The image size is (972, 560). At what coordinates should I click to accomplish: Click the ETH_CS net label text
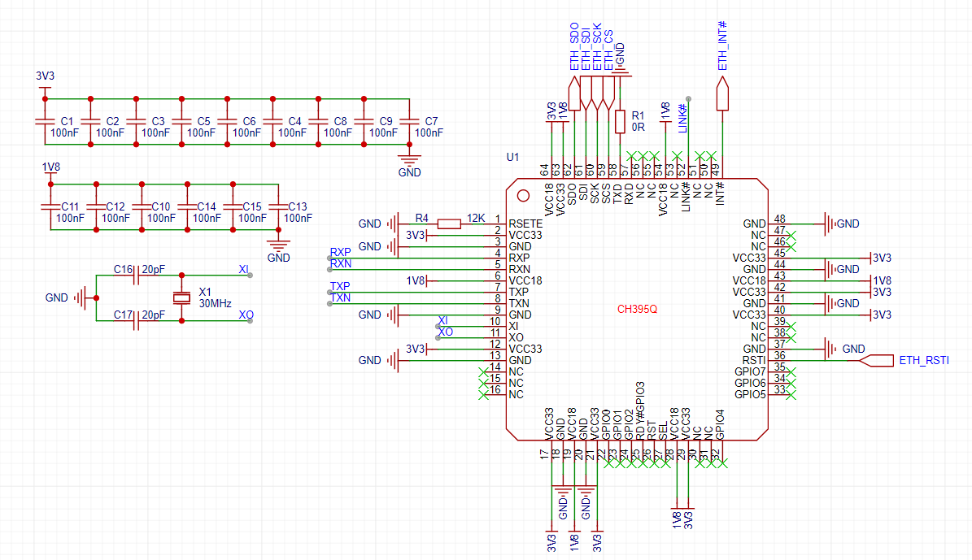pyautogui.click(x=608, y=50)
